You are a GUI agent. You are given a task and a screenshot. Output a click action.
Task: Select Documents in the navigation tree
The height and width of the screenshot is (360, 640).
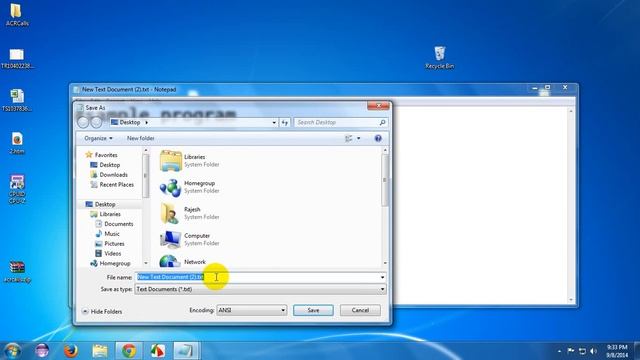pos(114,224)
